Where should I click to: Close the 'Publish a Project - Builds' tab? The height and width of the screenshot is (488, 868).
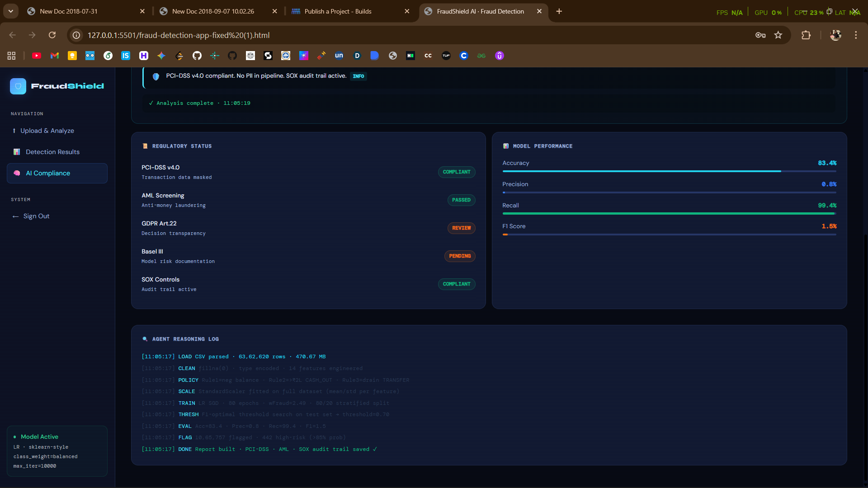pyautogui.click(x=407, y=11)
